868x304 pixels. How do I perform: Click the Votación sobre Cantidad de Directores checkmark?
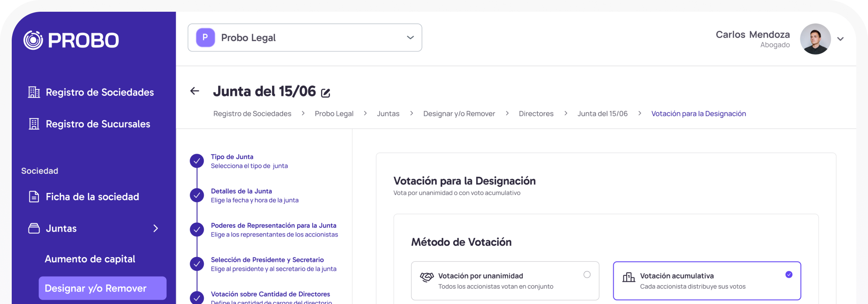coord(197,298)
